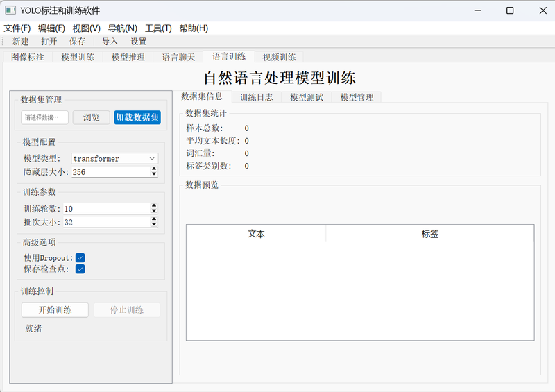Click the 标签 column header
The width and height of the screenshot is (555, 392).
tap(429, 234)
